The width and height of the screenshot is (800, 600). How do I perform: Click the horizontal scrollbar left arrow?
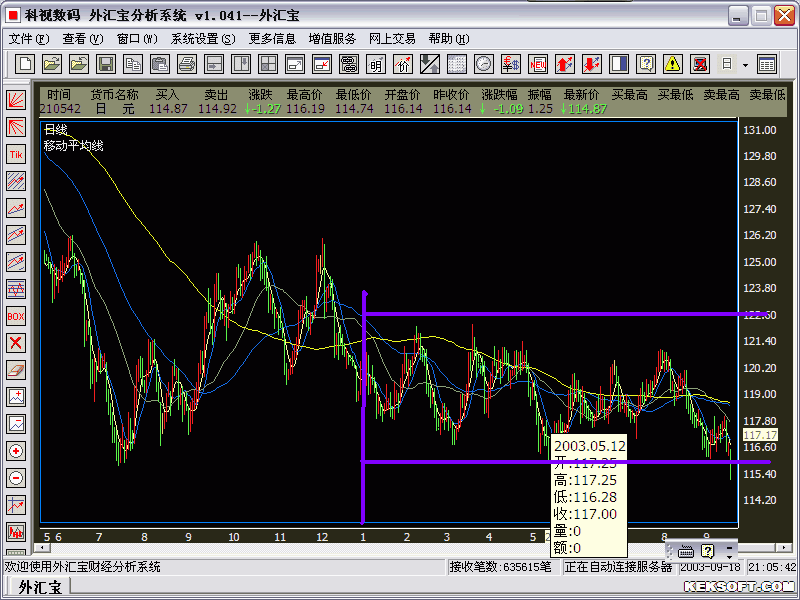pyautogui.click(x=42, y=548)
